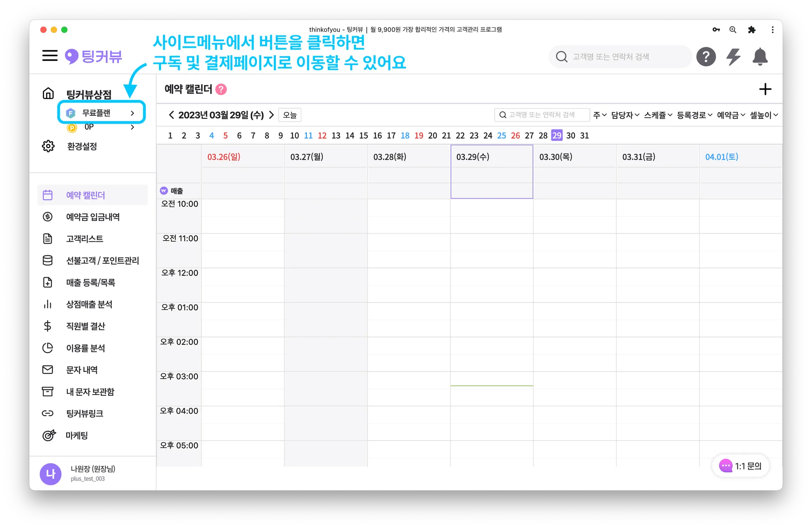
Task: Click the lightning bolt icon
Action: pos(733,57)
